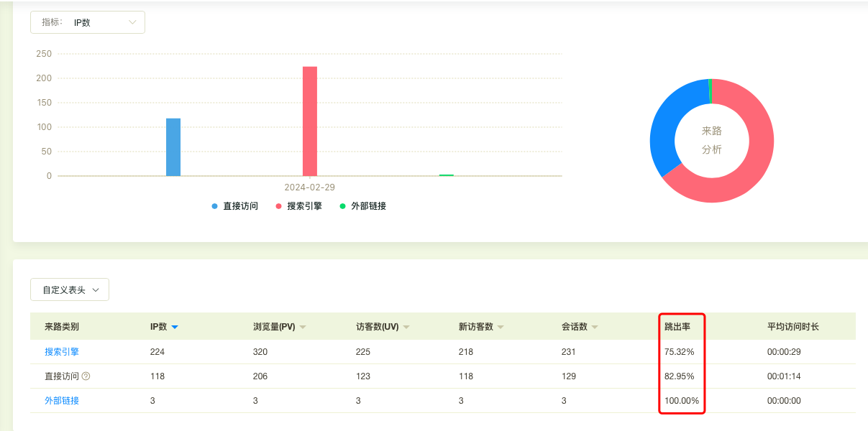
Task: Click help icon next to 直接访问
Action: (86, 376)
